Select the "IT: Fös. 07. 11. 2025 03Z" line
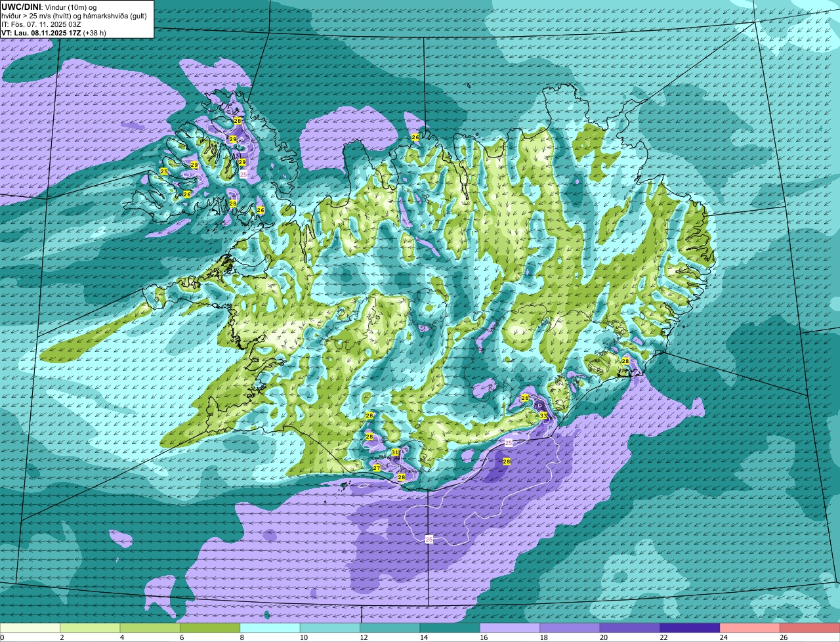 [41, 24]
